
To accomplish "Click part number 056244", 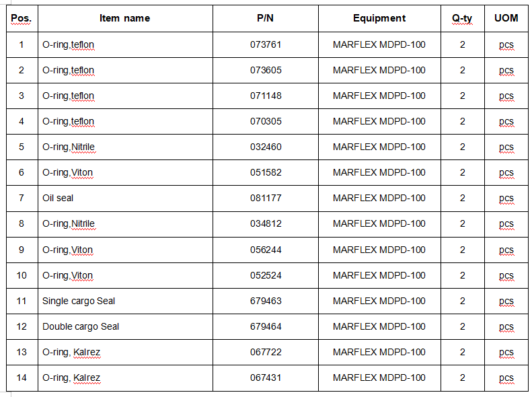I will (265, 250).
